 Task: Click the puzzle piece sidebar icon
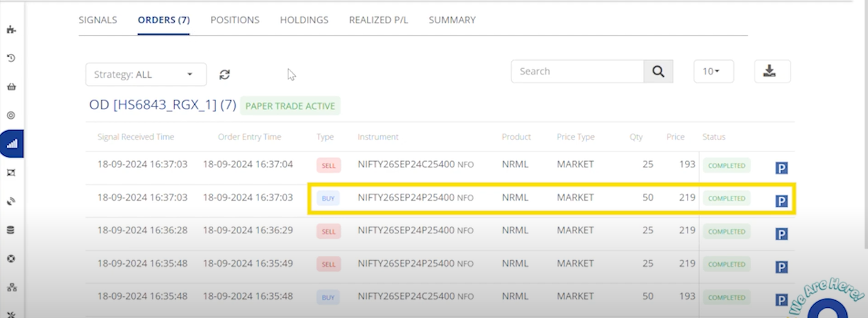(x=11, y=29)
